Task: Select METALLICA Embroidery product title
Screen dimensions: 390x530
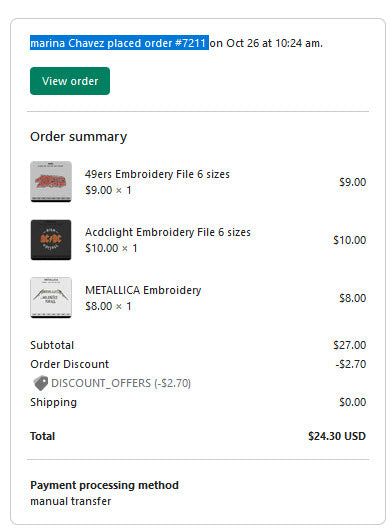Action: pos(143,290)
